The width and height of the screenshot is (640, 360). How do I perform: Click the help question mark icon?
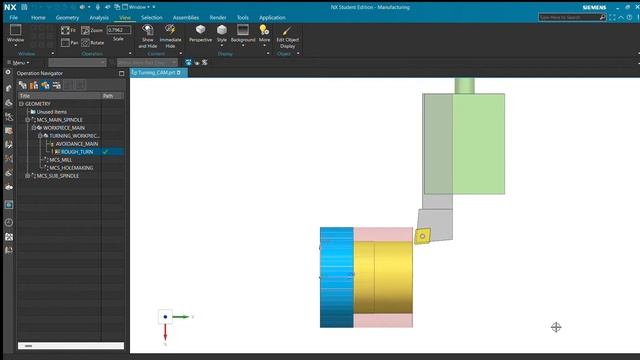tap(630, 17)
